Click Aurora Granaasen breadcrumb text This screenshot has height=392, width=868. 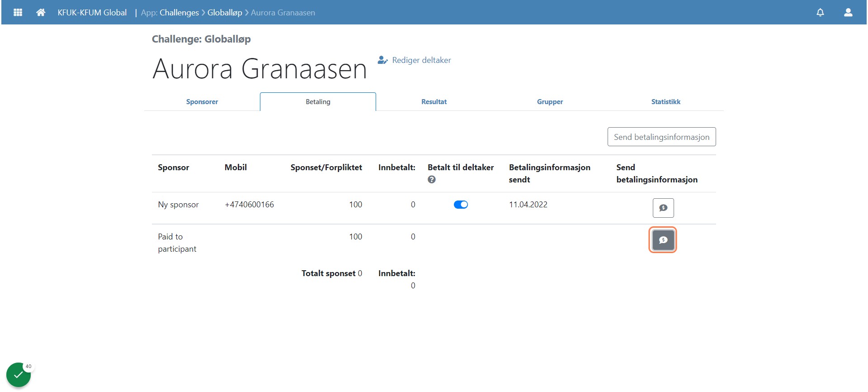coord(283,13)
